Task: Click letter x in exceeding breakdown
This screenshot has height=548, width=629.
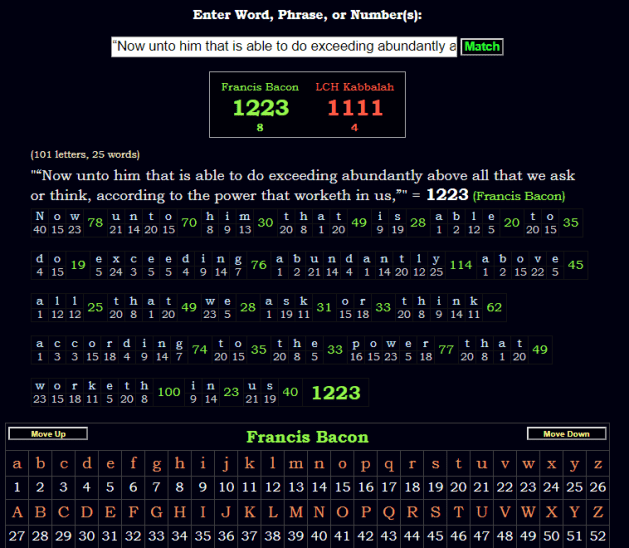Action: click(x=116, y=259)
